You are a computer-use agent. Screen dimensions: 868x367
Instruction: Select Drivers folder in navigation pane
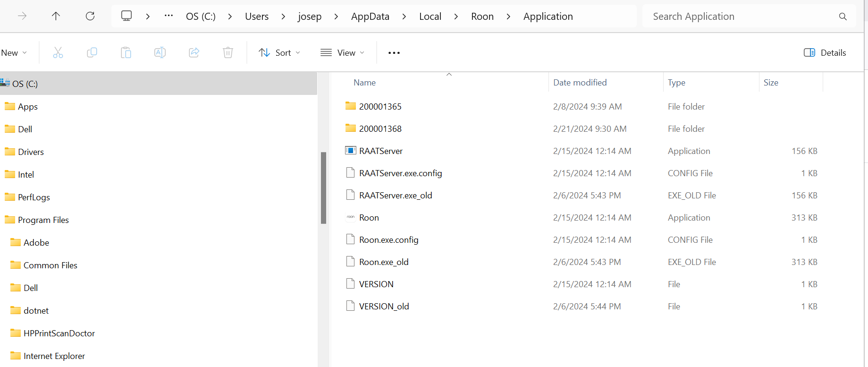31,152
